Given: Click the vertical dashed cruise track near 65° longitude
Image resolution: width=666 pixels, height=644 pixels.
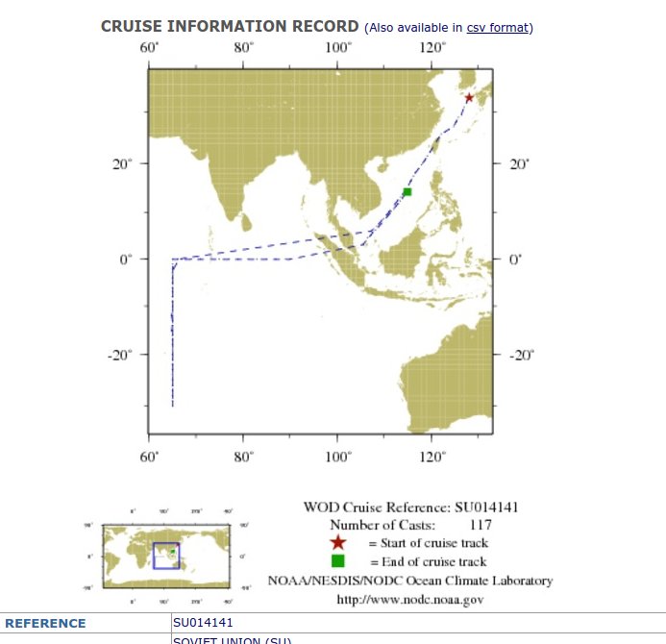Looking at the screenshot, I should coord(173,336).
